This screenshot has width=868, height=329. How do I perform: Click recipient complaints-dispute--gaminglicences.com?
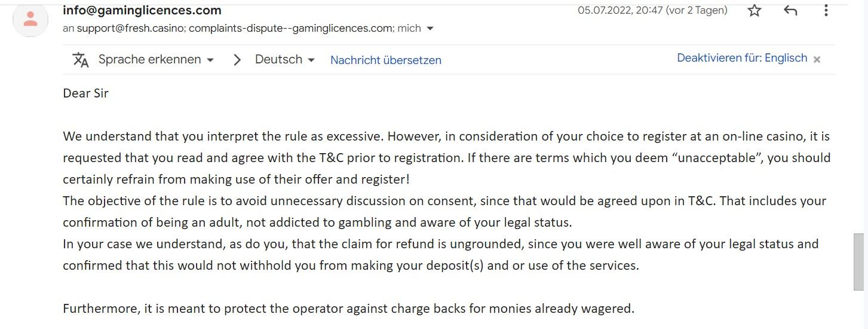(x=291, y=28)
